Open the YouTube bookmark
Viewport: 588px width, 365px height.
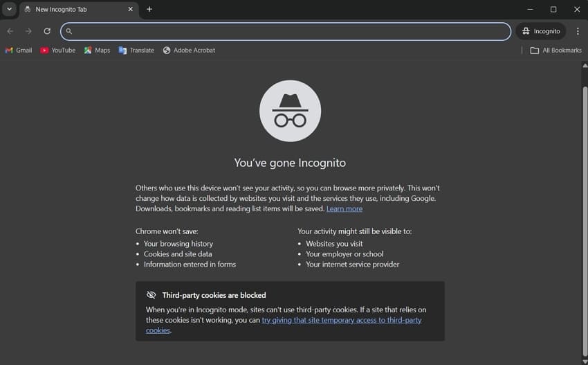click(x=57, y=51)
